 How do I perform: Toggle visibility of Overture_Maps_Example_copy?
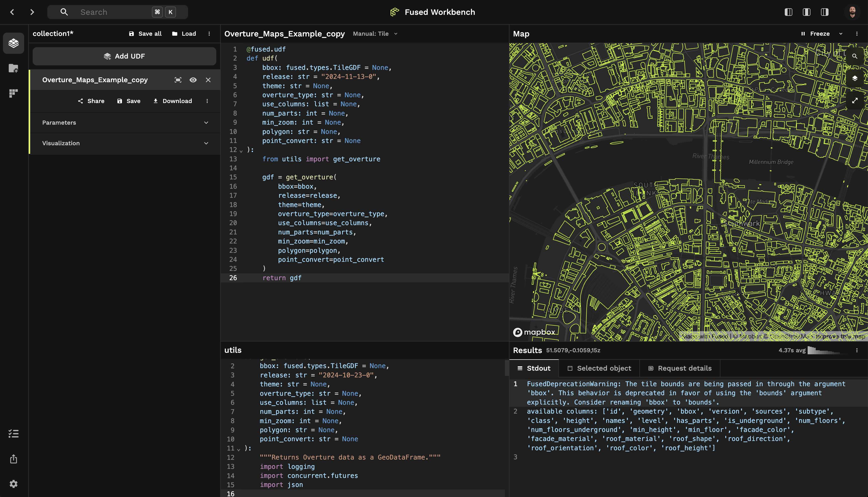(x=193, y=80)
